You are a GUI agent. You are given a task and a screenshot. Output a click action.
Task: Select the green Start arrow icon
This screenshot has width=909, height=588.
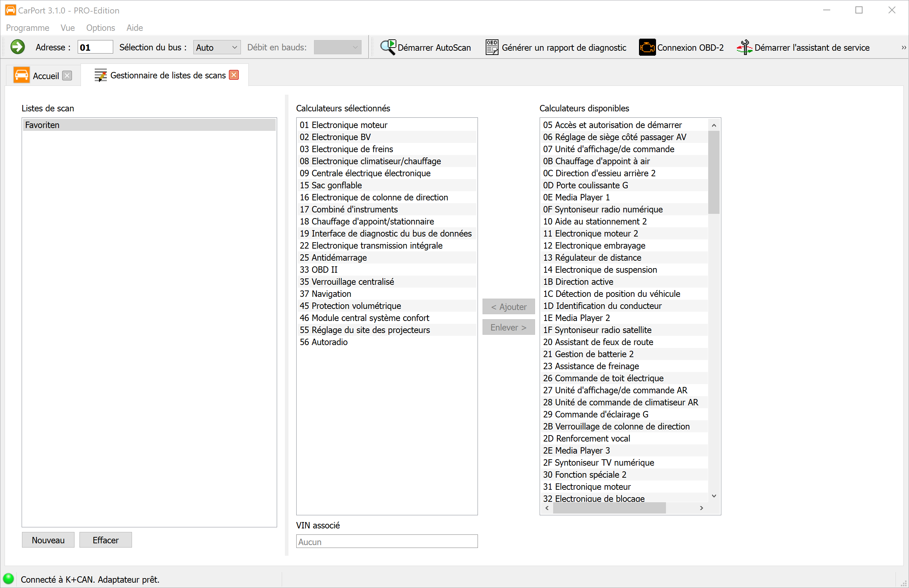tap(17, 46)
